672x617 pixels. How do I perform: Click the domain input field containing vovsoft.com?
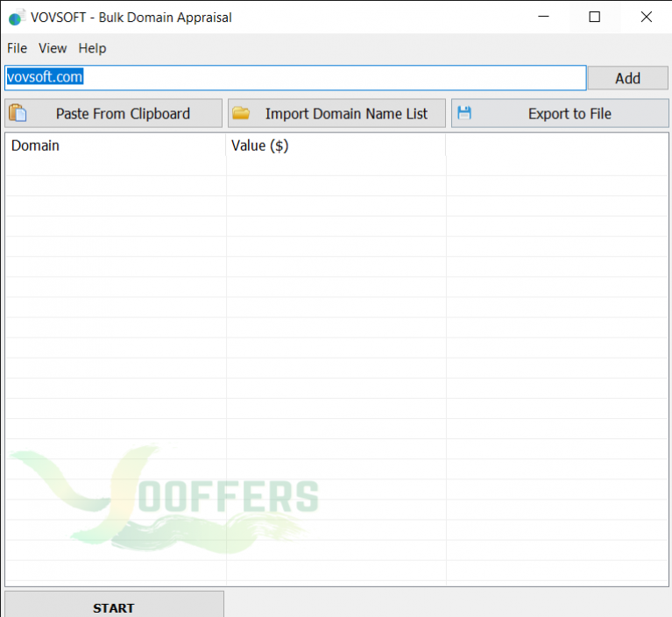click(x=295, y=78)
